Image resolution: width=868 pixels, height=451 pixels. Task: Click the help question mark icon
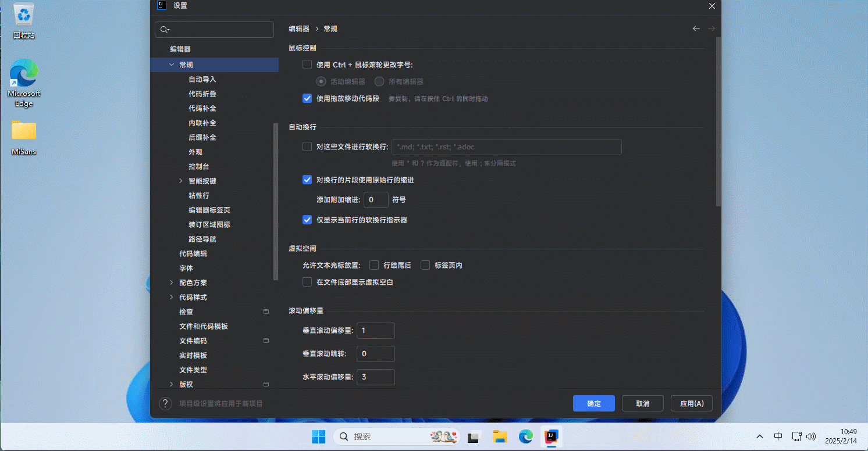pyautogui.click(x=165, y=403)
